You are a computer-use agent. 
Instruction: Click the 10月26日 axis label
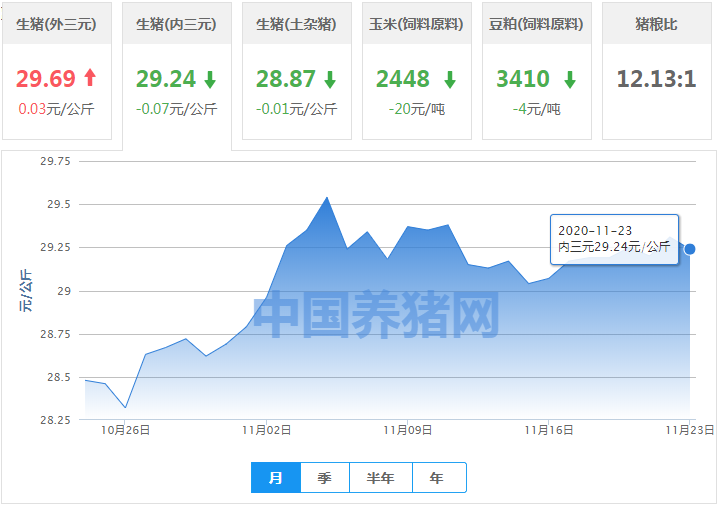pyautogui.click(x=126, y=430)
